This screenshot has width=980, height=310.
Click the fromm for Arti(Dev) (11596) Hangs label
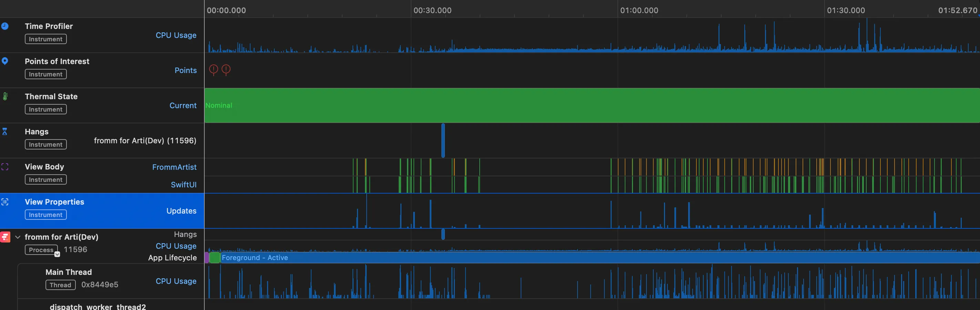[x=145, y=141]
